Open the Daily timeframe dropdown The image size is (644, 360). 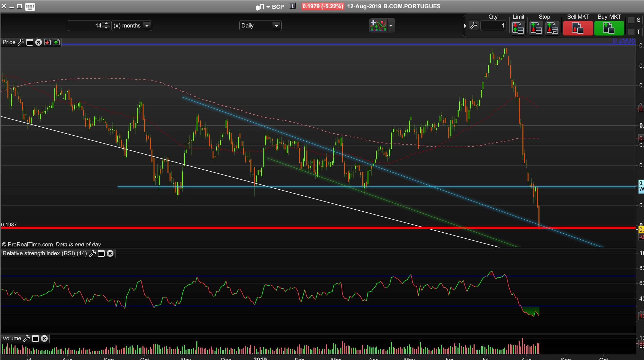pyautogui.click(x=276, y=26)
